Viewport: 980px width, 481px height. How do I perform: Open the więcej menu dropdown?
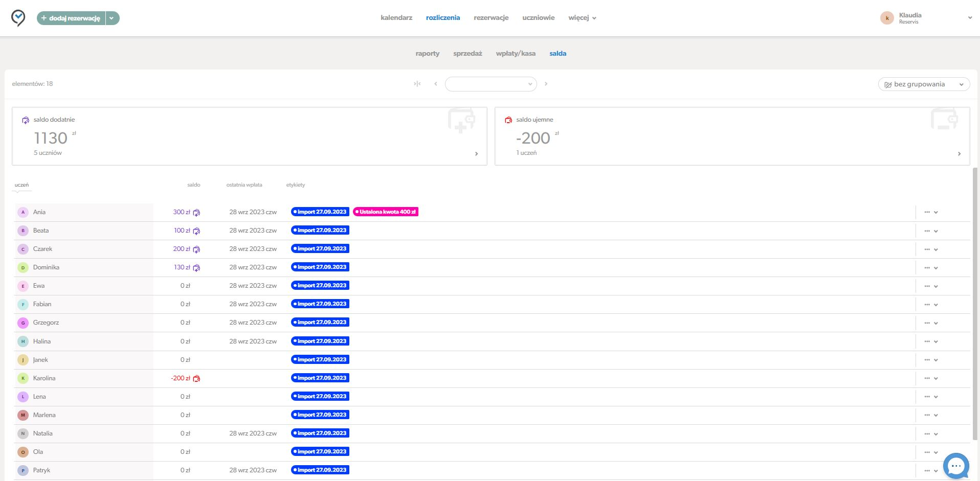[x=582, y=18]
